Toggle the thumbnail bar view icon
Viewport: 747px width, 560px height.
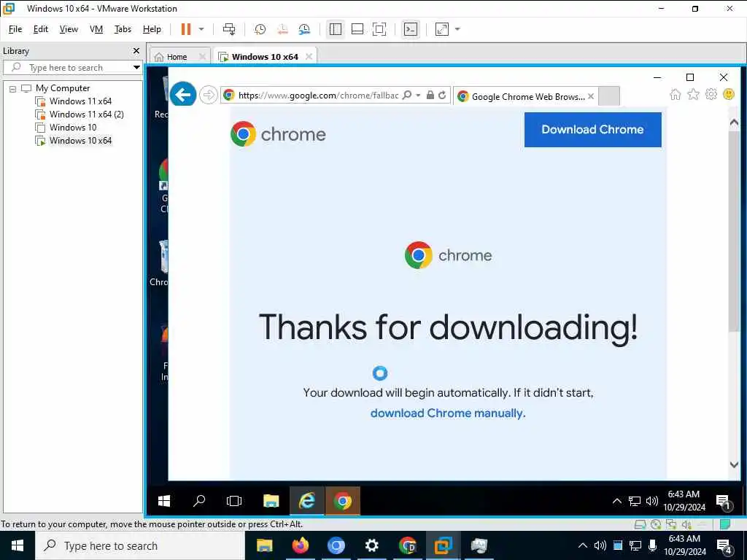point(357,29)
